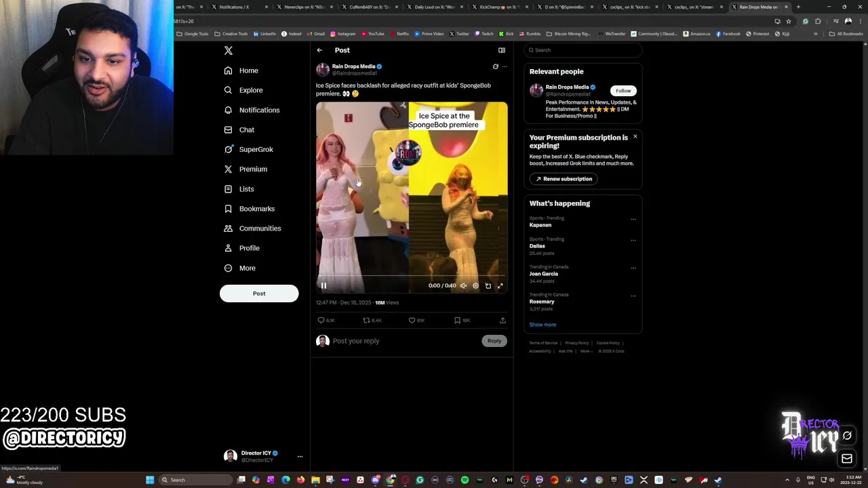
Task: Open SuperGrok in the sidebar
Action: click(x=248, y=149)
